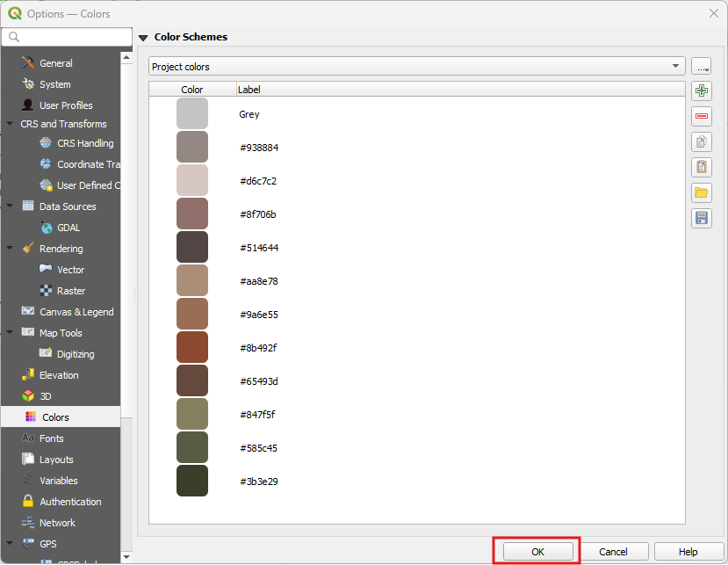Click the floppy disk Export colors icon
Screen dimensions: 728x565
pyautogui.click(x=701, y=218)
